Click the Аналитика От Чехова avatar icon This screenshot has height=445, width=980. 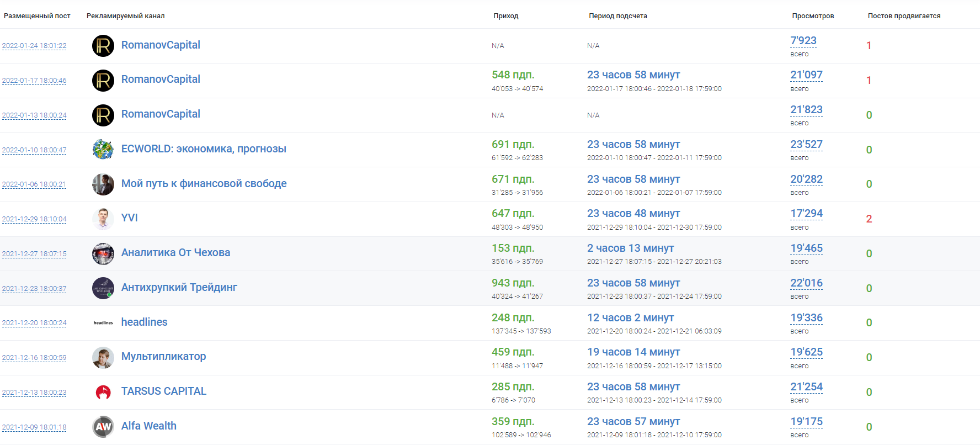click(103, 253)
